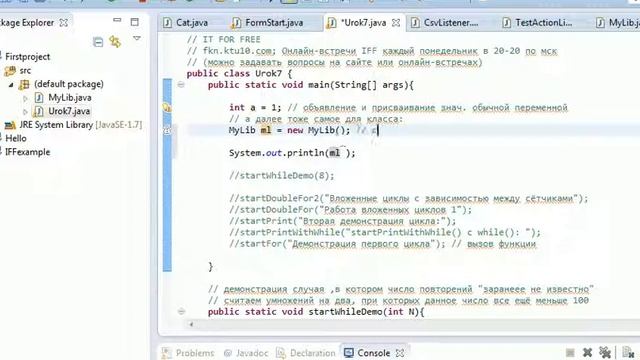Select JRE System Library entry
The height and width of the screenshot is (360, 640).
point(81,125)
